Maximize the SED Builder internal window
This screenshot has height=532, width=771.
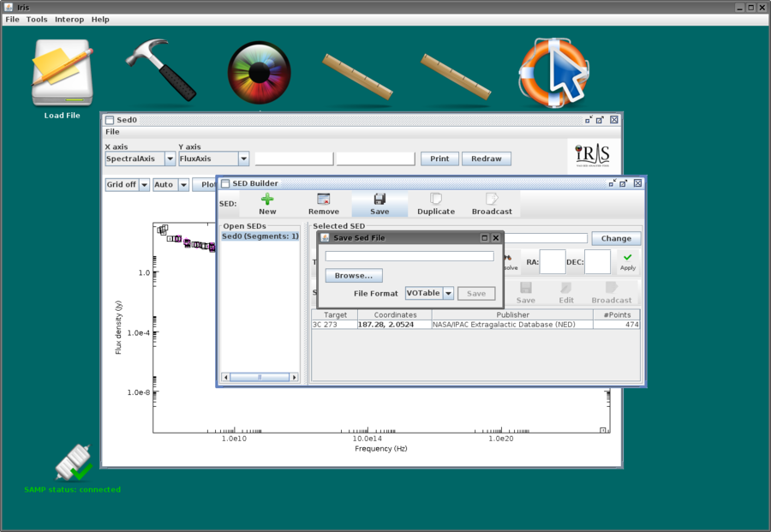pyautogui.click(x=624, y=183)
